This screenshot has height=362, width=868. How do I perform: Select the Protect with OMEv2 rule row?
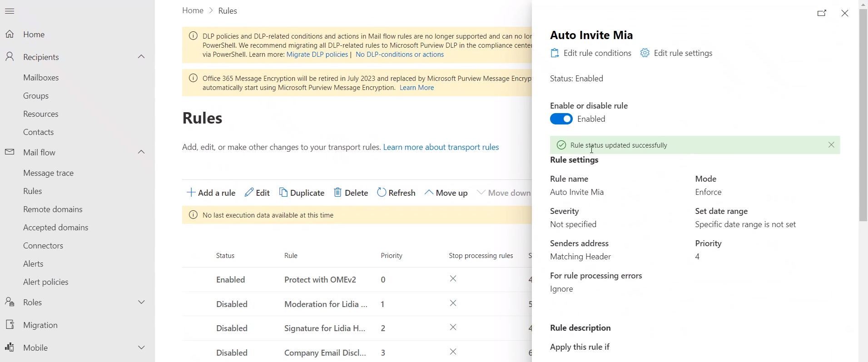[x=320, y=280]
